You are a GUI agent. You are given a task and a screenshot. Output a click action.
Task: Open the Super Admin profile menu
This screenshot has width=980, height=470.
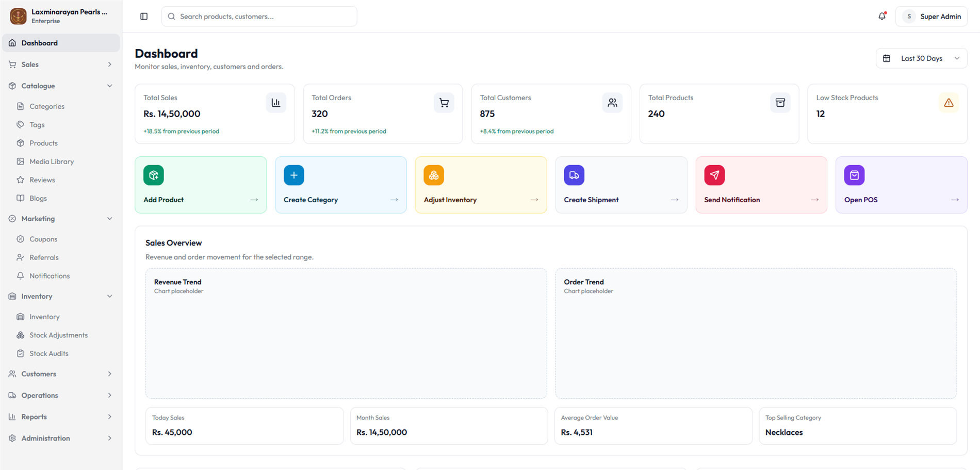point(932,17)
